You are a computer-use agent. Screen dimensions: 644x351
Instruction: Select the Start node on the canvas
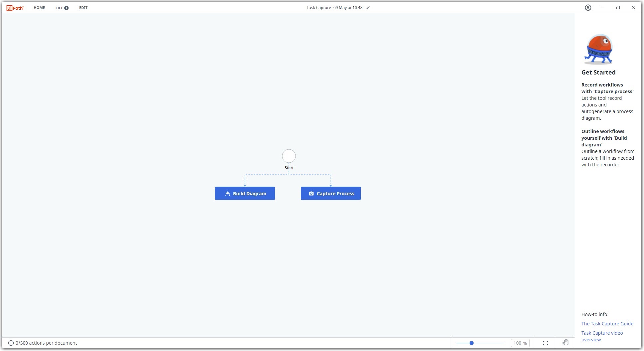[289, 156]
